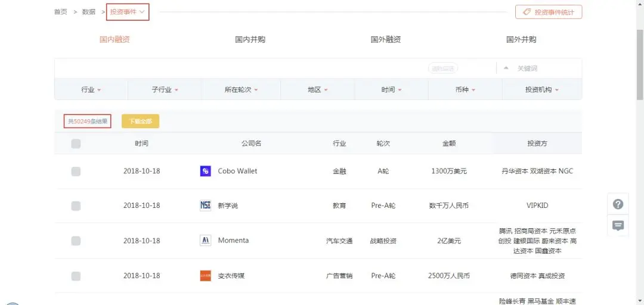Click the 时间 column header
Viewport: 644px width, 305px height.
[142, 144]
